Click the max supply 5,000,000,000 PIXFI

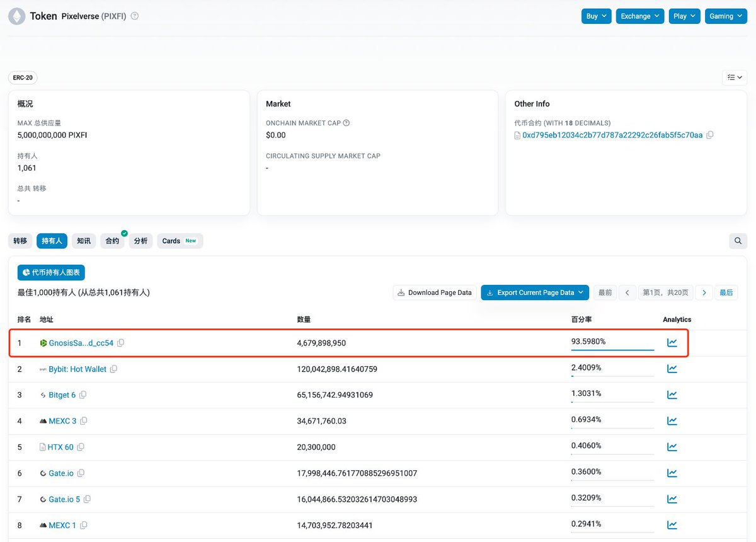pyautogui.click(x=52, y=135)
